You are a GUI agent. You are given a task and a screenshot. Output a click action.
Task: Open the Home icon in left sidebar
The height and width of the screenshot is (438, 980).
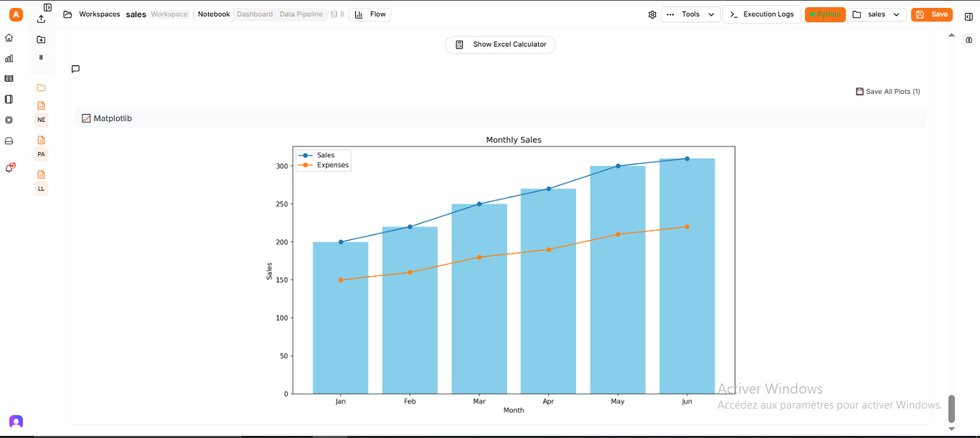9,37
